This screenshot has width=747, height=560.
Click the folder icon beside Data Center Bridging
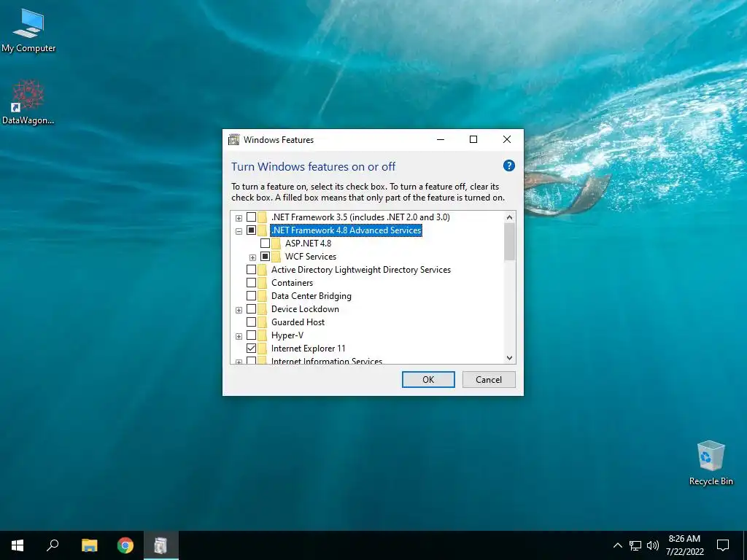pos(263,296)
